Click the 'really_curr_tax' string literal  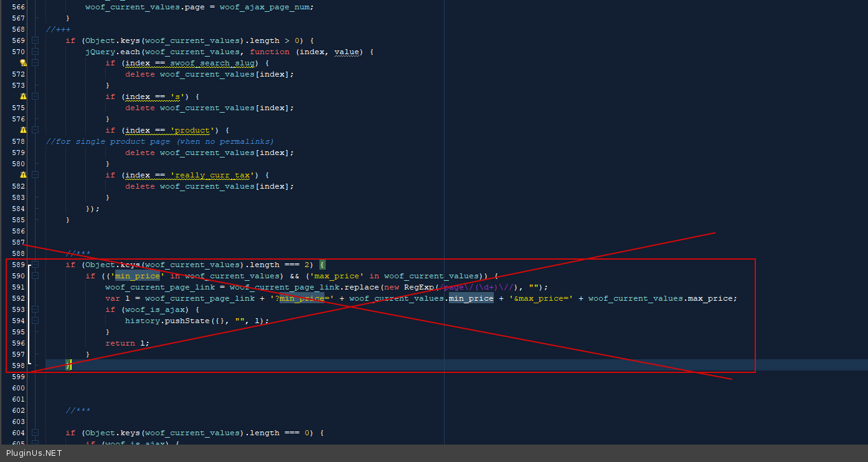coord(212,175)
